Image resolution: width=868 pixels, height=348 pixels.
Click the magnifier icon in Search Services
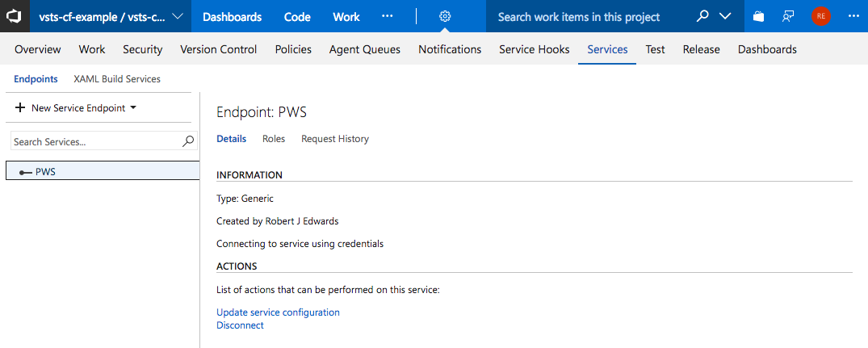188,141
